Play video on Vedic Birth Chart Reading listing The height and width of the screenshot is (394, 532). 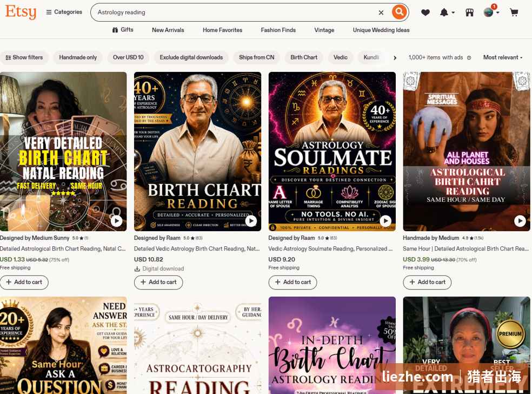[251, 221]
